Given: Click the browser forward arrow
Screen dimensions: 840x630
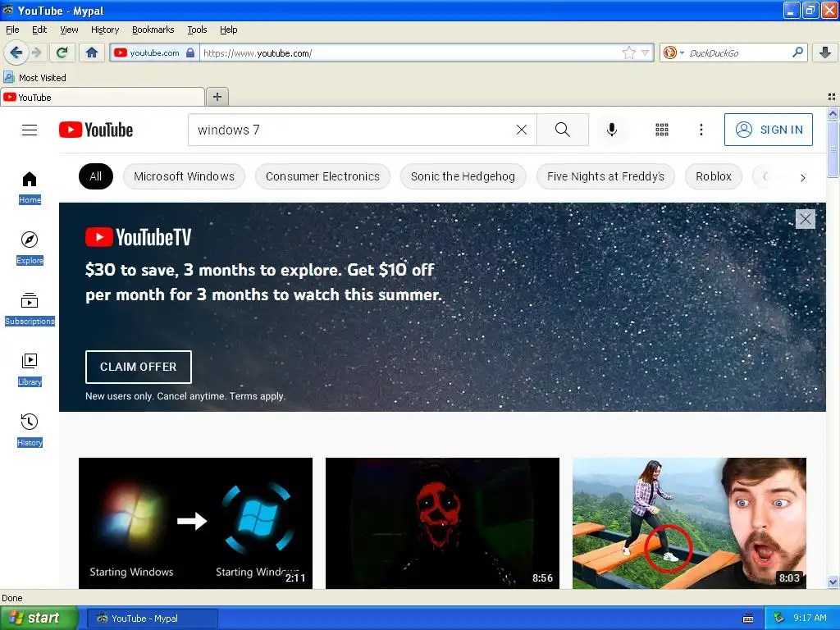Looking at the screenshot, I should click(36, 52).
